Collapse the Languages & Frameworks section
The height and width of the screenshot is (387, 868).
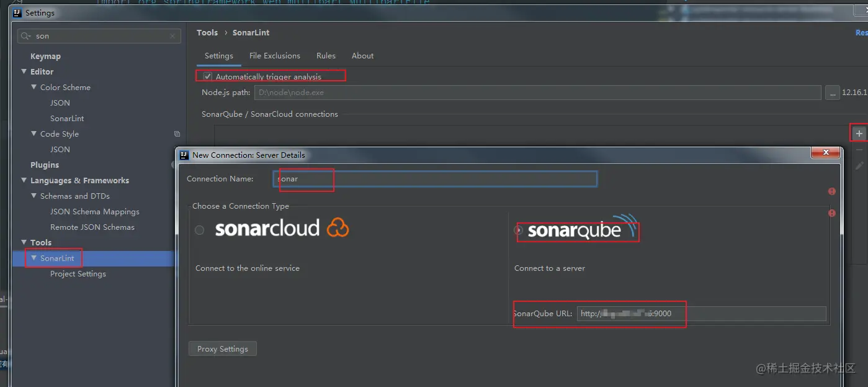24,180
